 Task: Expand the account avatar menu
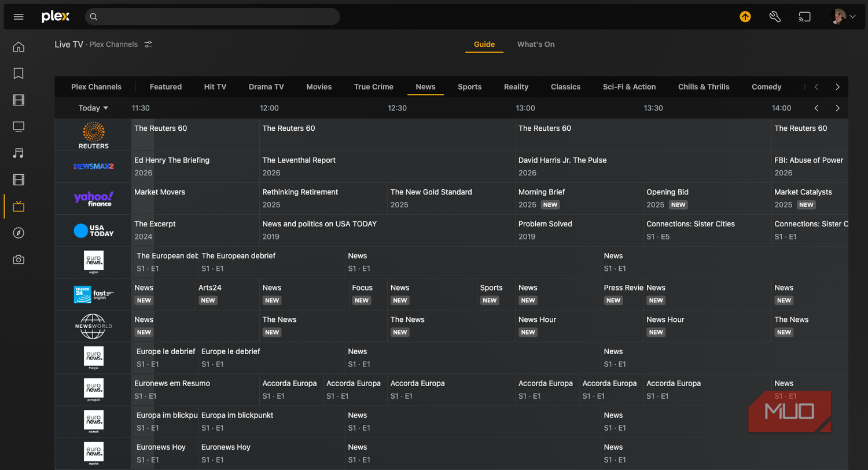point(843,17)
